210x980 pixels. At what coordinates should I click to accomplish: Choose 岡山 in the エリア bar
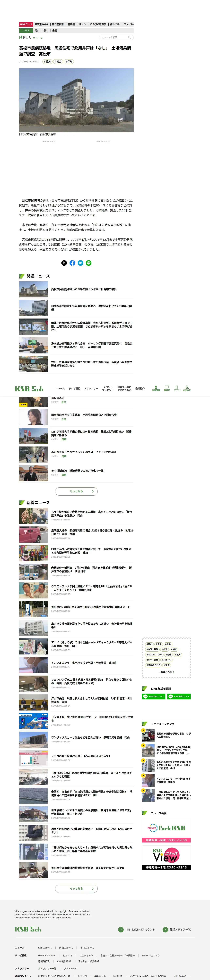pyautogui.click(x=37, y=30)
